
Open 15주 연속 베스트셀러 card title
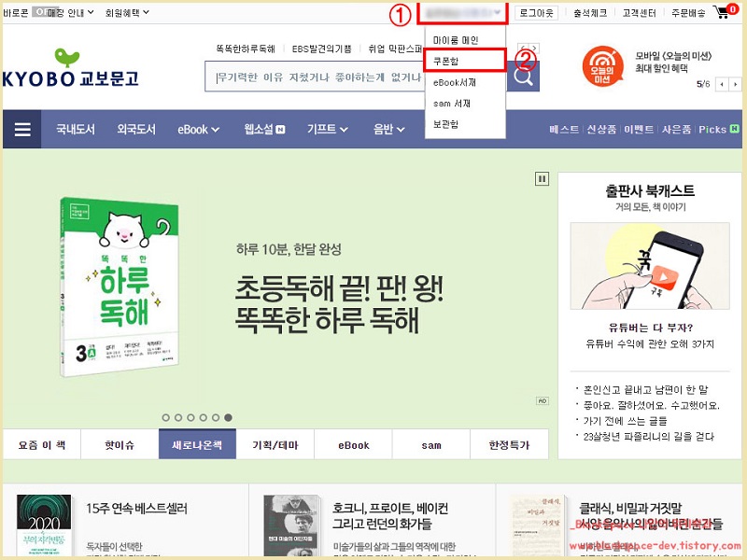(136, 509)
